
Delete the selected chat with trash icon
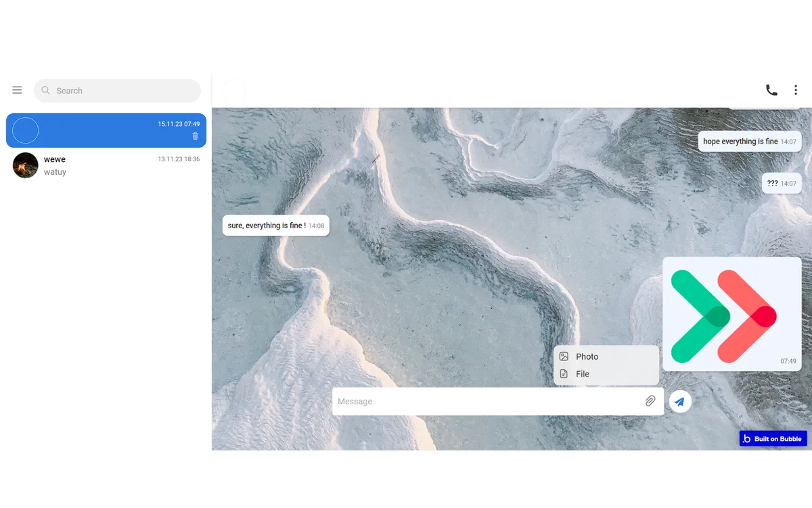[196, 136]
